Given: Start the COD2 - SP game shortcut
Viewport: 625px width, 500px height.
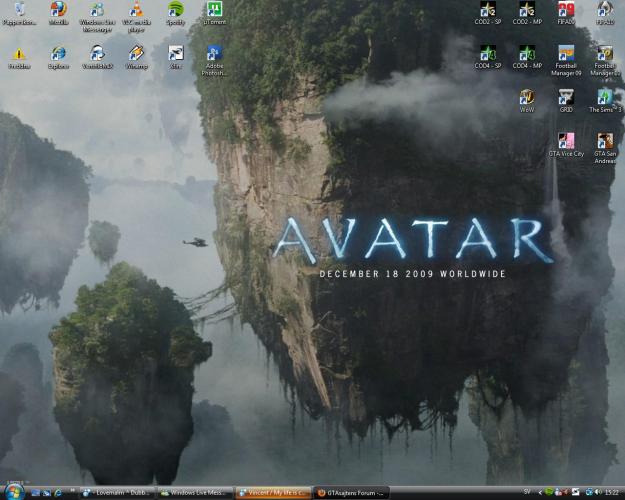Looking at the screenshot, I should point(488,13).
